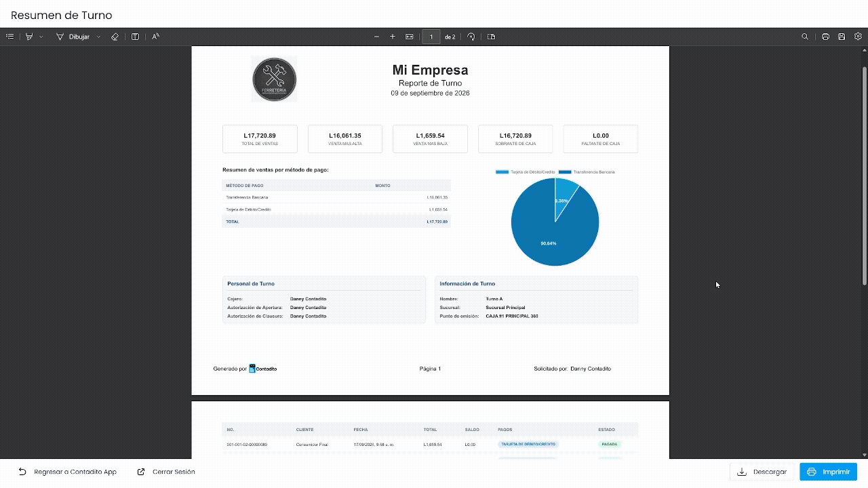Click the Tarjeta de Débito/Crédito legend swatch
The height and width of the screenshot is (488, 868).
[502, 172]
